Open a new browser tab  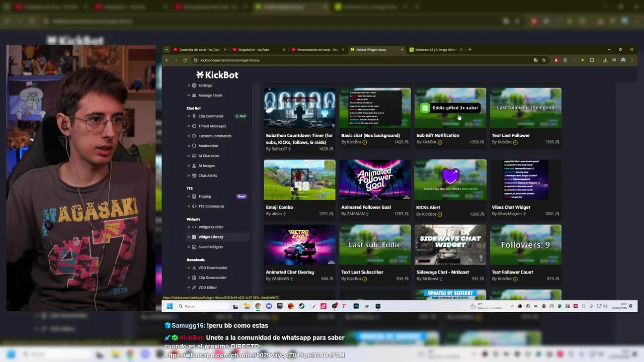[470, 50]
